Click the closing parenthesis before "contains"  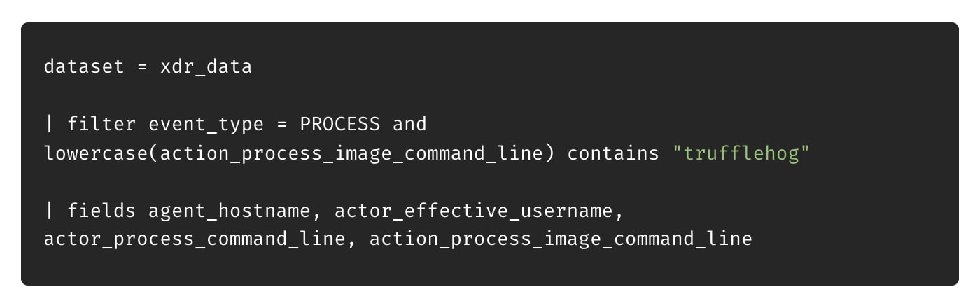click(x=549, y=153)
